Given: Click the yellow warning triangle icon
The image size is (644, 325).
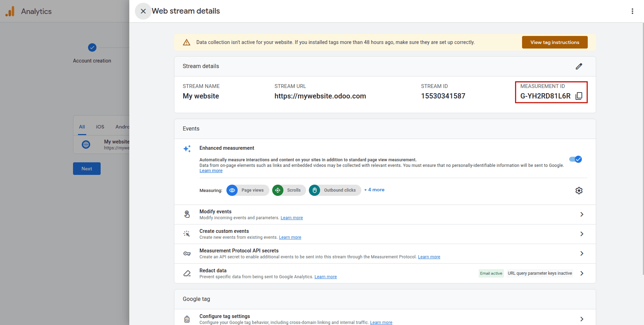Looking at the screenshot, I should pos(187,42).
